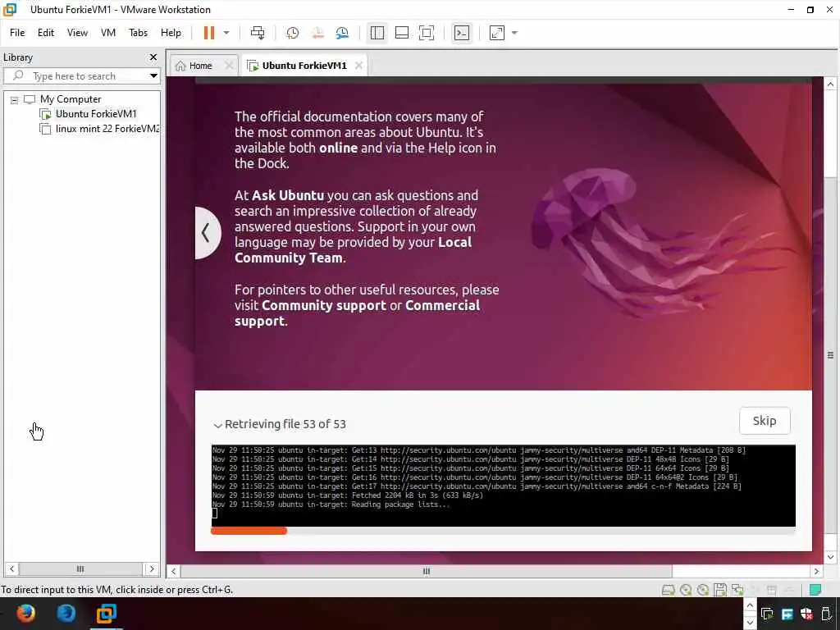Click the installer terminal log output area
This screenshot has width=840, height=630.
504,486
